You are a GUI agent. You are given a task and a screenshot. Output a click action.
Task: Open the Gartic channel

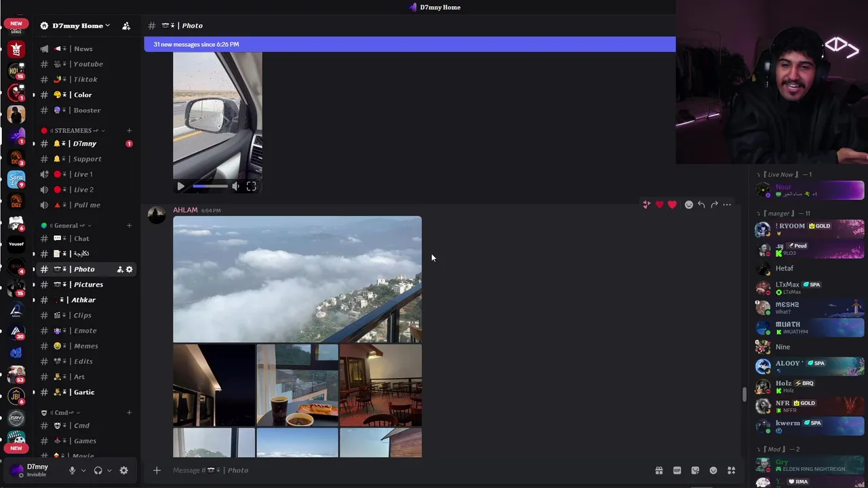(84, 392)
